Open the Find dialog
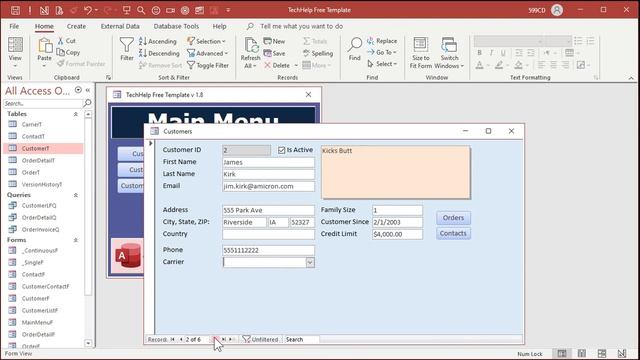 (355, 49)
